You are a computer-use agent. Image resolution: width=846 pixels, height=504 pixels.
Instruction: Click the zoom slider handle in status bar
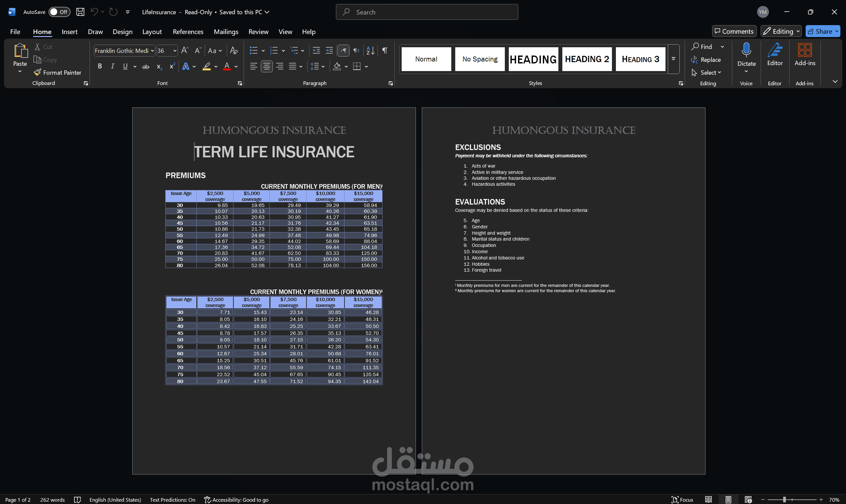pyautogui.click(x=784, y=500)
